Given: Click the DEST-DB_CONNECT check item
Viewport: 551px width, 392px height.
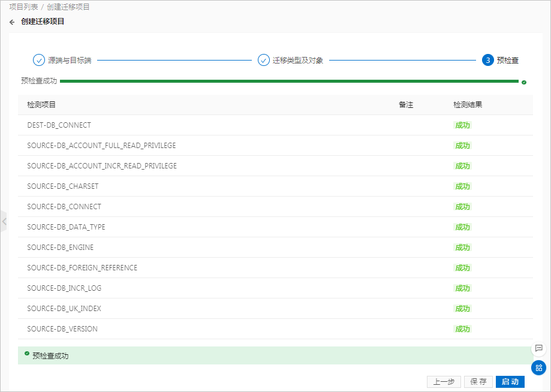Looking at the screenshot, I should [59, 125].
